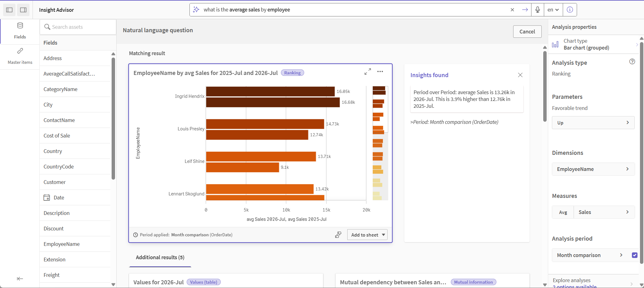Switch to the Additional results (5) tab
The height and width of the screenshot is (288, 644).
click(x=160, y=257)
